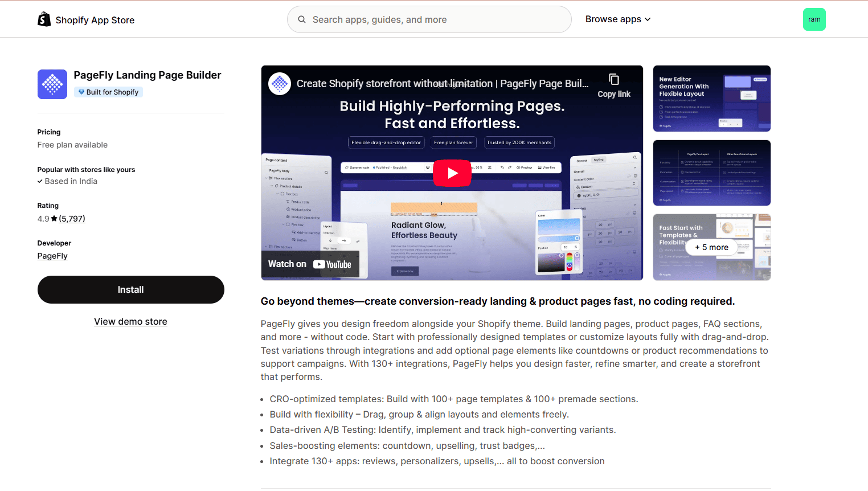The width and height of the screenshot is (868, 491).
Task: Open New Editor Generation screenshot thumbnail
Action: (x=712, y=99)
